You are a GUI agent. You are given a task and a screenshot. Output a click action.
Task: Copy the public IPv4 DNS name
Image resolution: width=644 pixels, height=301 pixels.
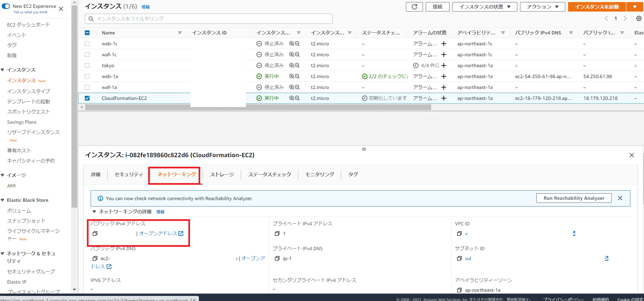[95, 258]
